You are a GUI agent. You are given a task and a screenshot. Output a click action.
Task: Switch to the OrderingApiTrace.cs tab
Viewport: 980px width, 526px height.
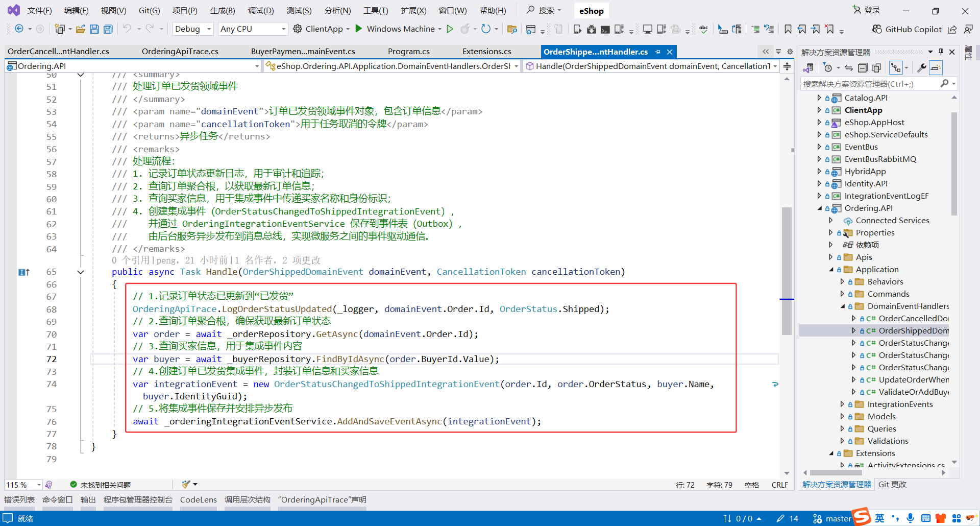[180, 52]
